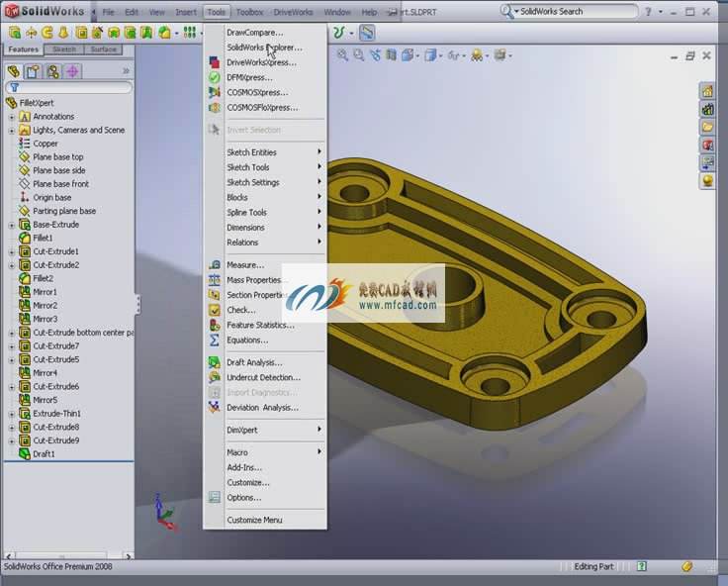Switch to the Sketch command tab

coord(64,49)
